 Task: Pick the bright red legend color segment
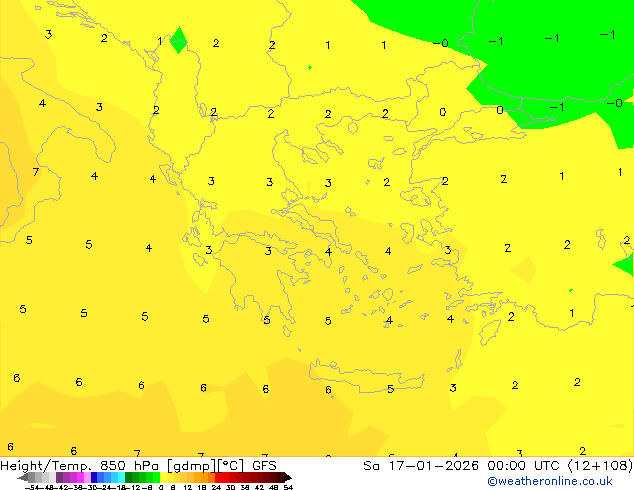pos(218,477)
